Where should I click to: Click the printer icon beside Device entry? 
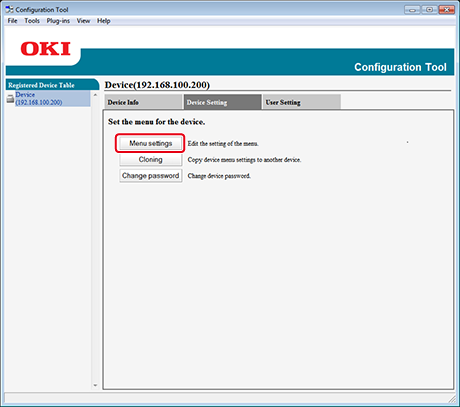pyautogui.click(x=10, y=99)
